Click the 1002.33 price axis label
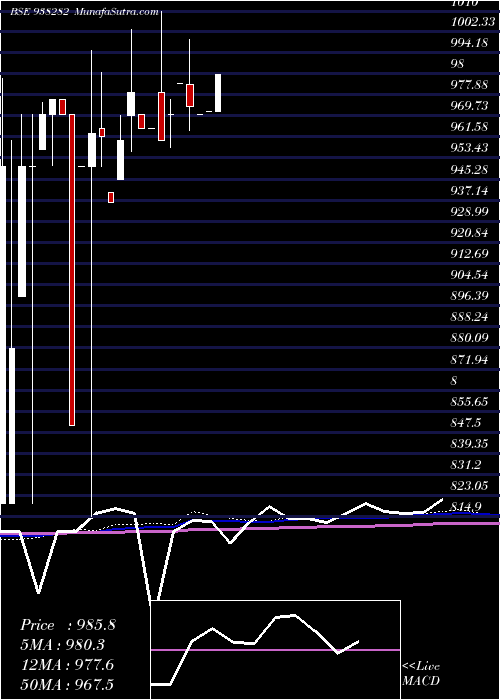This screenshot has width=500, height=700. (x=472, y=22)
